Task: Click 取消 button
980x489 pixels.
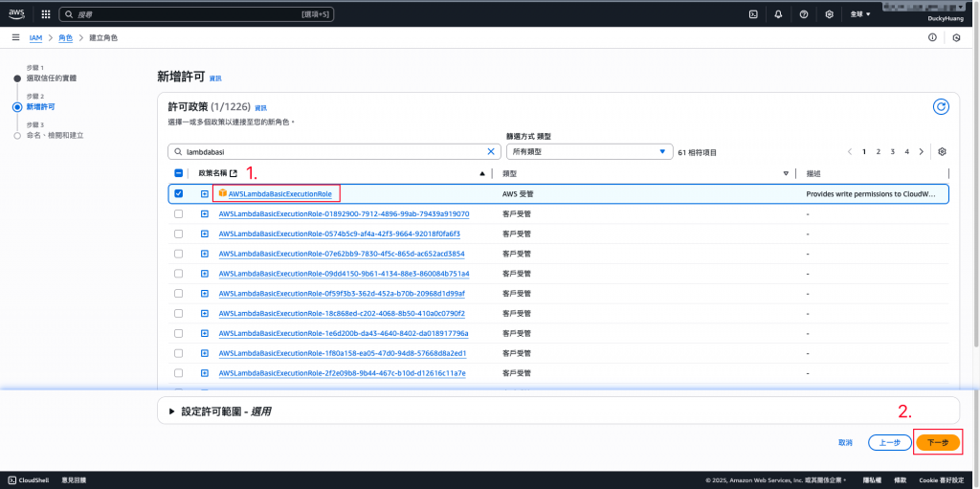Action: pyautogui.click(x=845, y=442)
